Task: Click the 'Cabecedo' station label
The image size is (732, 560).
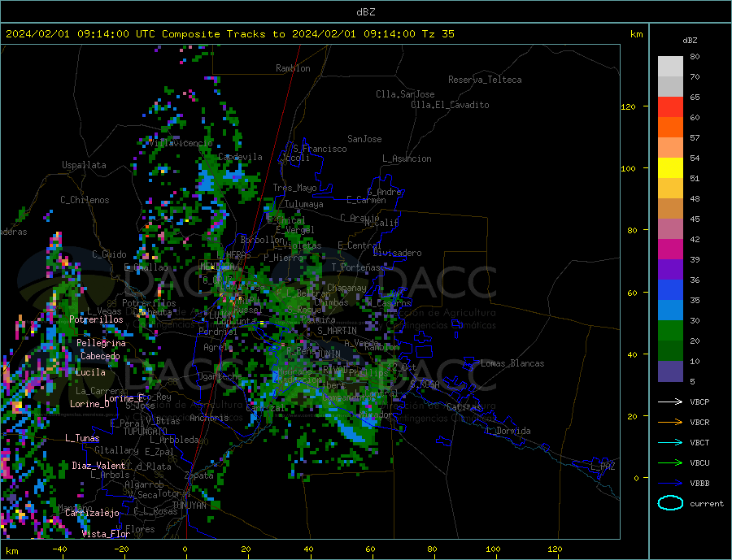Action: tap(100, 356)
